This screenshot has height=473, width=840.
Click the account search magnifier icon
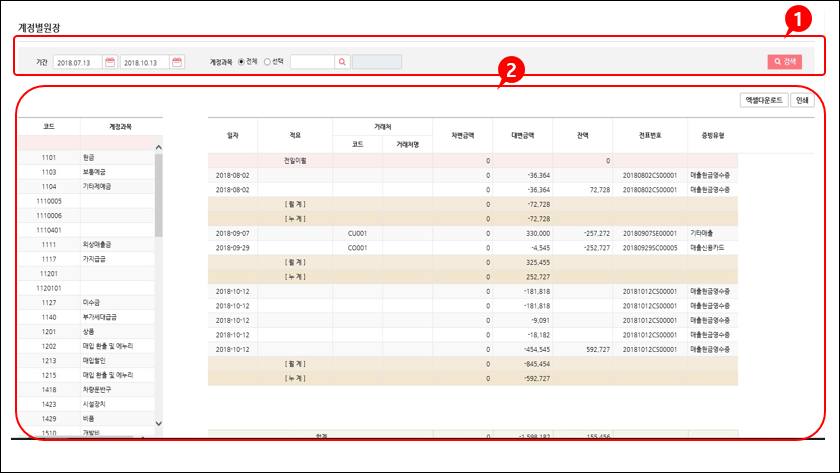342,62
